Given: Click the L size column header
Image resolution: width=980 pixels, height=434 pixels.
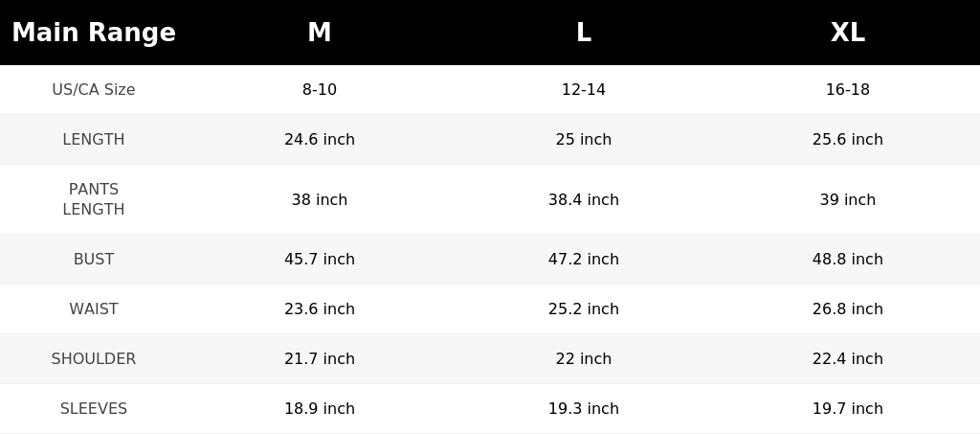Looking at the screenshot, I should 584,33.
